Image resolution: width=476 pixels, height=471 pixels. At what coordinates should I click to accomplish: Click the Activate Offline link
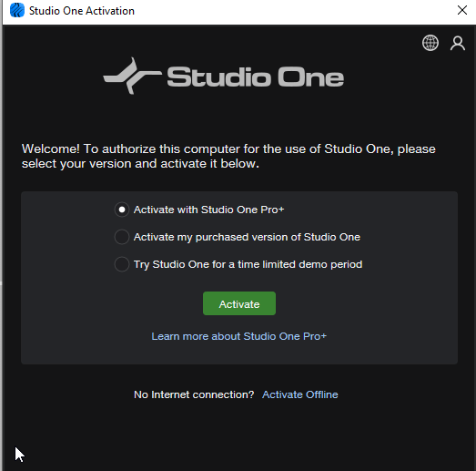coord(300,394)
